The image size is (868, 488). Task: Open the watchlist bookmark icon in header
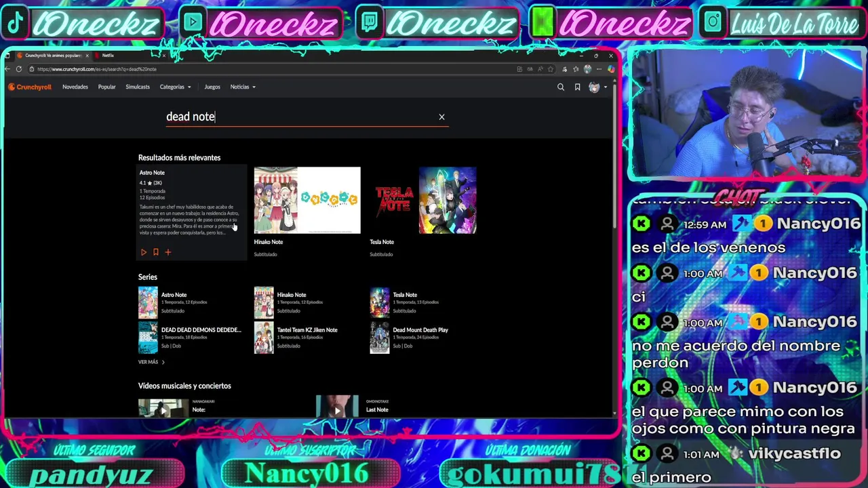(x=577, y=87)
